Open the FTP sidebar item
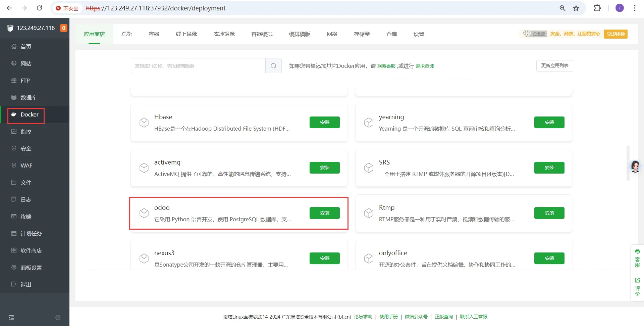Viewport: 644px width, 326px height. tap(35, 81)
